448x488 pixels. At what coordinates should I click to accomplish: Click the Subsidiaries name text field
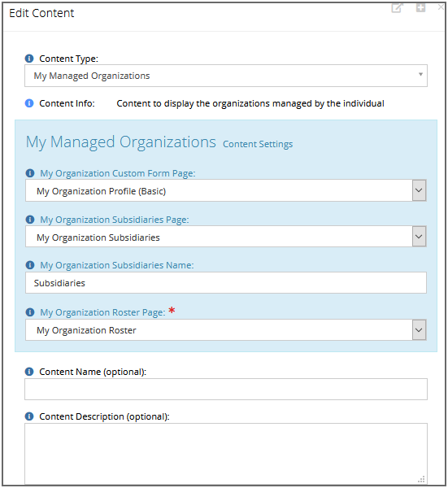pyautogui.click(x=226, y=283)
